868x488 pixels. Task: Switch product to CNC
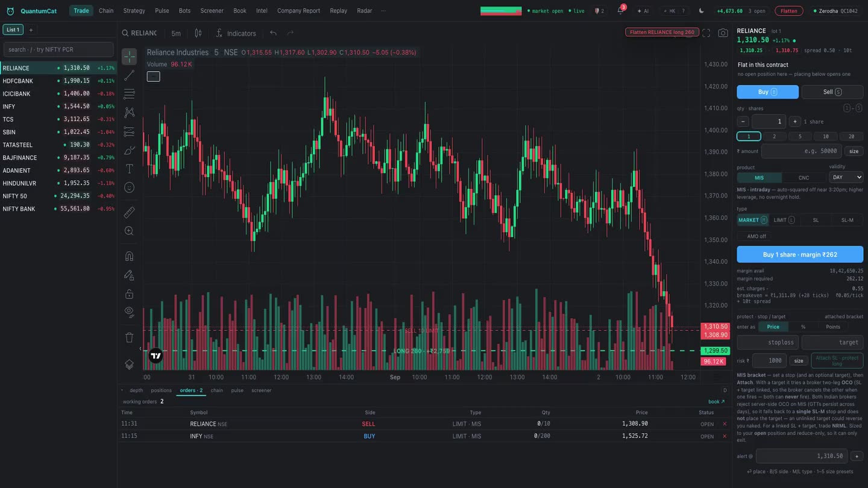point(804,178)
